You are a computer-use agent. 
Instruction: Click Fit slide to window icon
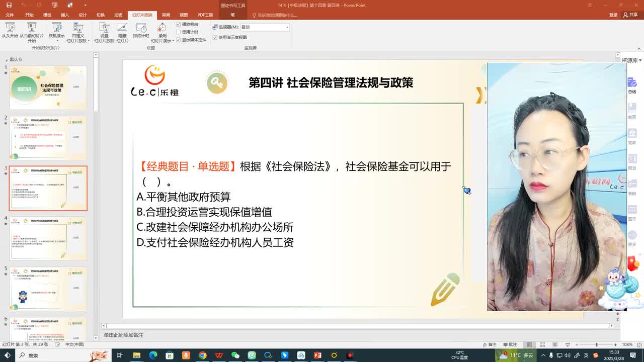638,344
